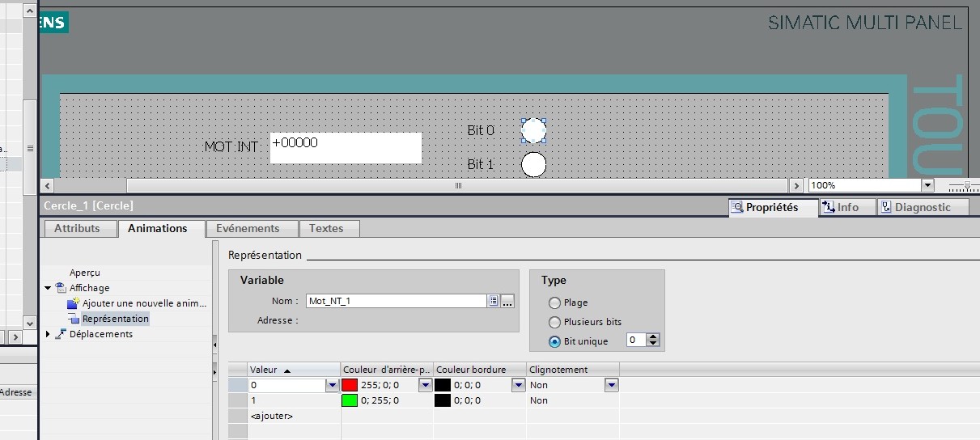Viewport: 980px width, 440px height.
Task: Select the Plage radio button
Action: (554, 303)
